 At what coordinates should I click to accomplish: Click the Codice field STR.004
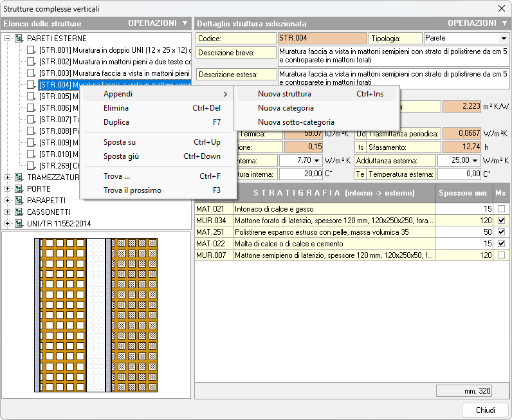(x=322, y=39)
